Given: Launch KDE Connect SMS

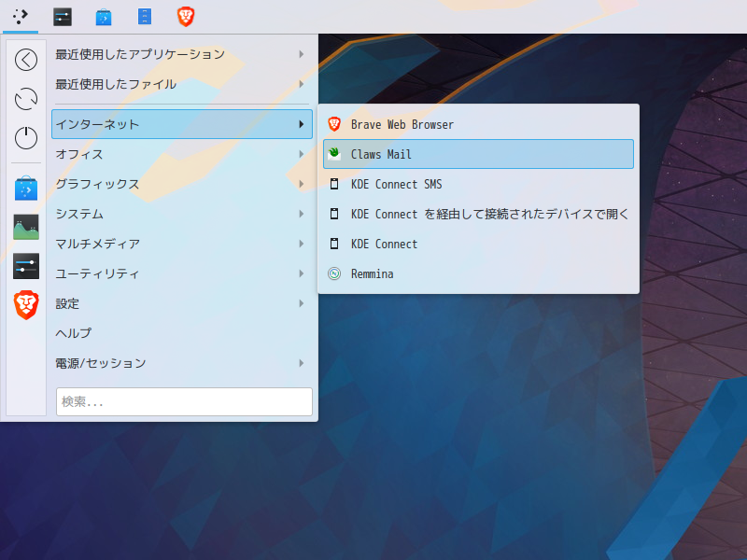Looking at the screenshot, I should pos(478,184).
